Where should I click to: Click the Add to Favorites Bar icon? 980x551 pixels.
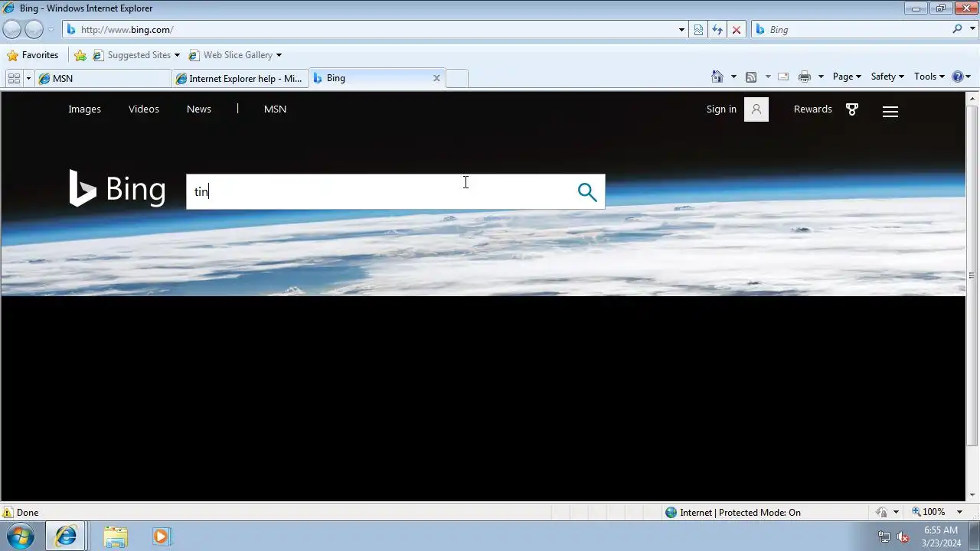coord(80,55)
